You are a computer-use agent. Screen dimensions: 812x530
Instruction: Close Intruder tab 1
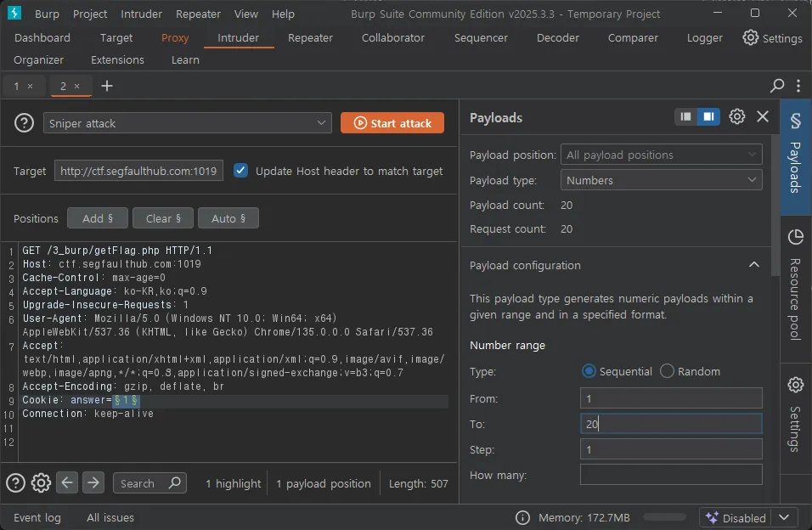tap(30, 86)
